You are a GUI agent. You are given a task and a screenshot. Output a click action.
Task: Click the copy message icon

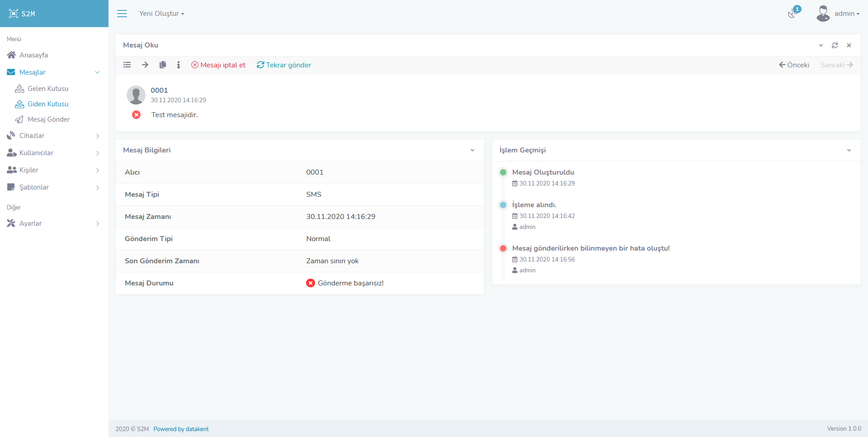click(x=163, y=65)
